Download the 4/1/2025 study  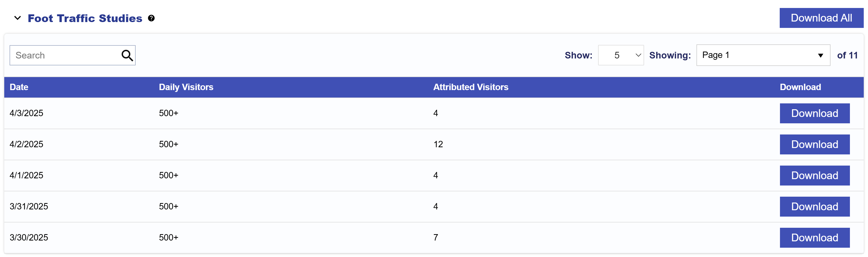click(x=815, y=175)
